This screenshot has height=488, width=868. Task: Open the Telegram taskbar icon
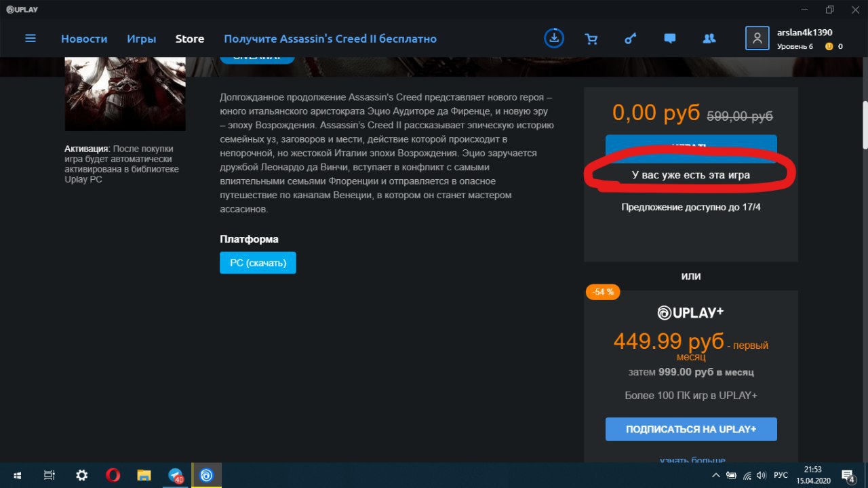pos(176,476)
